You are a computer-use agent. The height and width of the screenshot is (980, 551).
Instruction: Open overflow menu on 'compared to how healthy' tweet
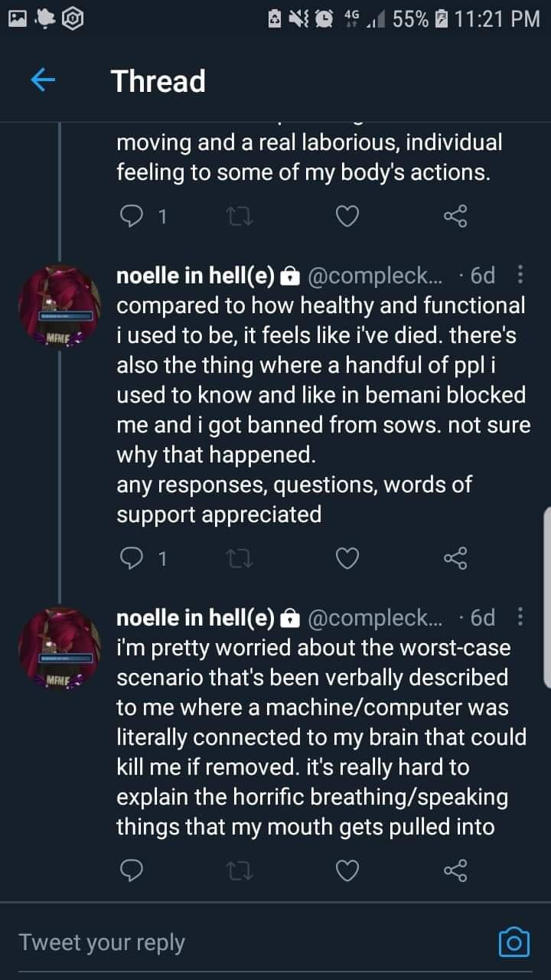point(520,274)
